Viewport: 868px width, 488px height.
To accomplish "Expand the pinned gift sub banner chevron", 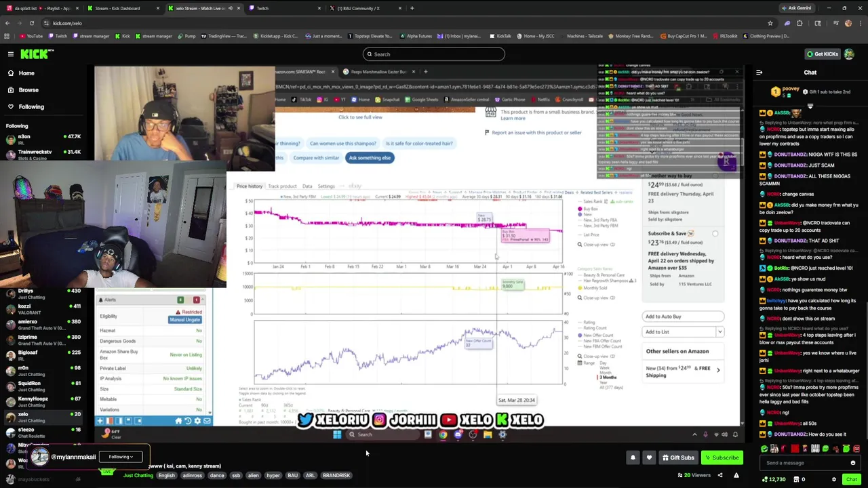I will [x=810, y=106].
